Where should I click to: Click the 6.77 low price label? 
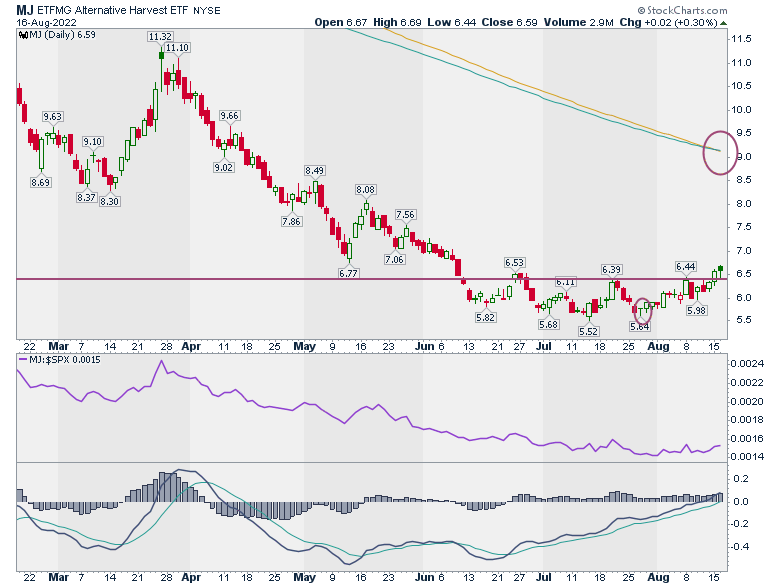(348, 273)
